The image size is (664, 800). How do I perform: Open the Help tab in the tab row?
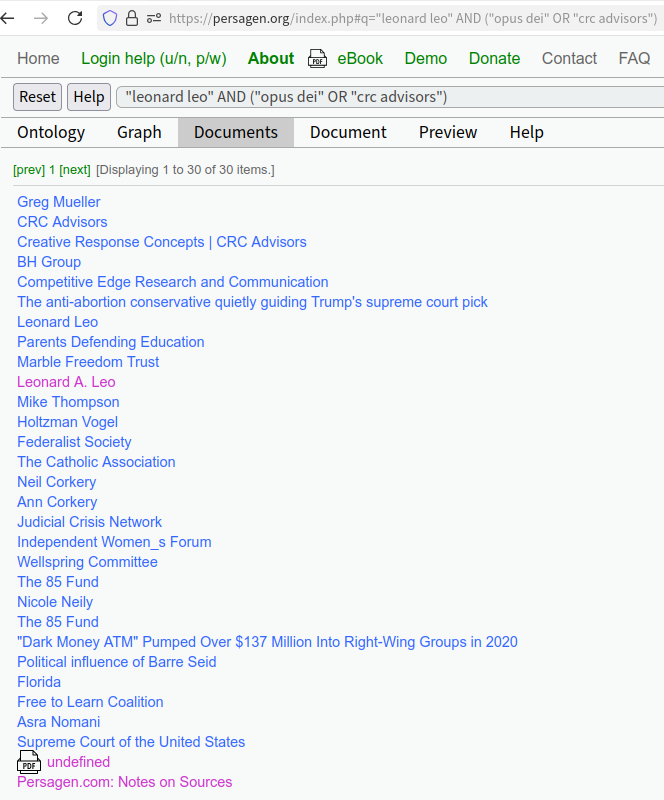(527, 133)
